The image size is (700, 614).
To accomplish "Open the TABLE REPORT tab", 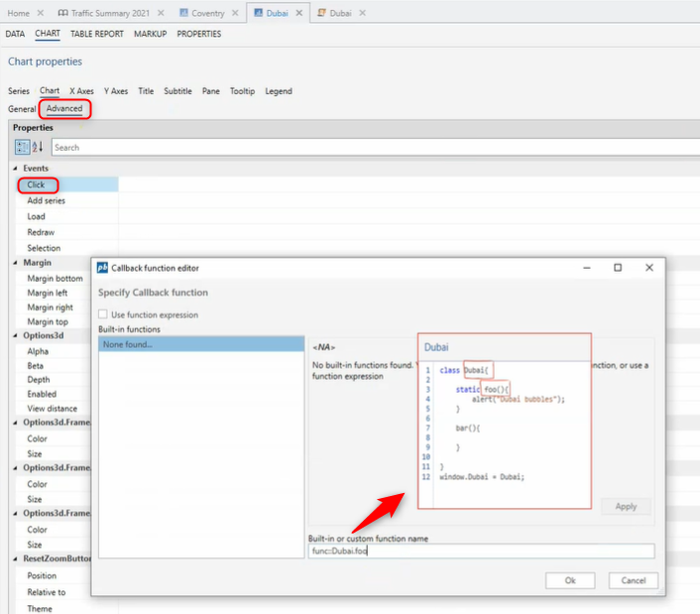I will pos(97,34).
